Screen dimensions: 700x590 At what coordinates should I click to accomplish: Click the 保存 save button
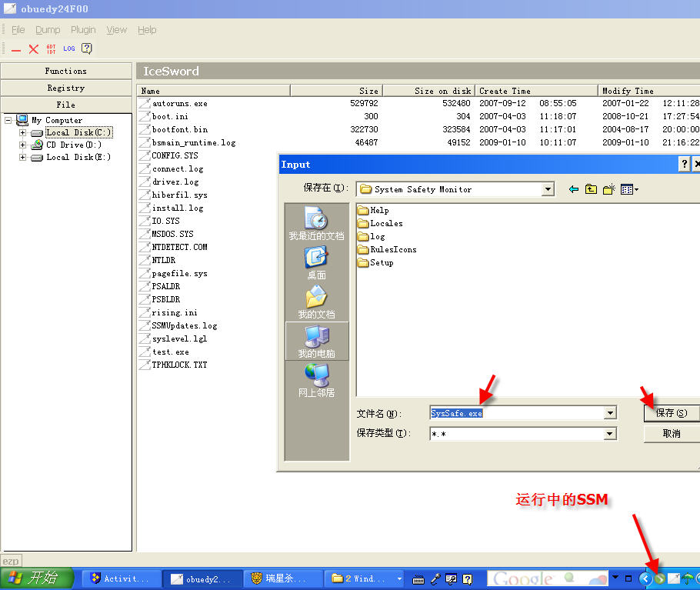(671, 413)
